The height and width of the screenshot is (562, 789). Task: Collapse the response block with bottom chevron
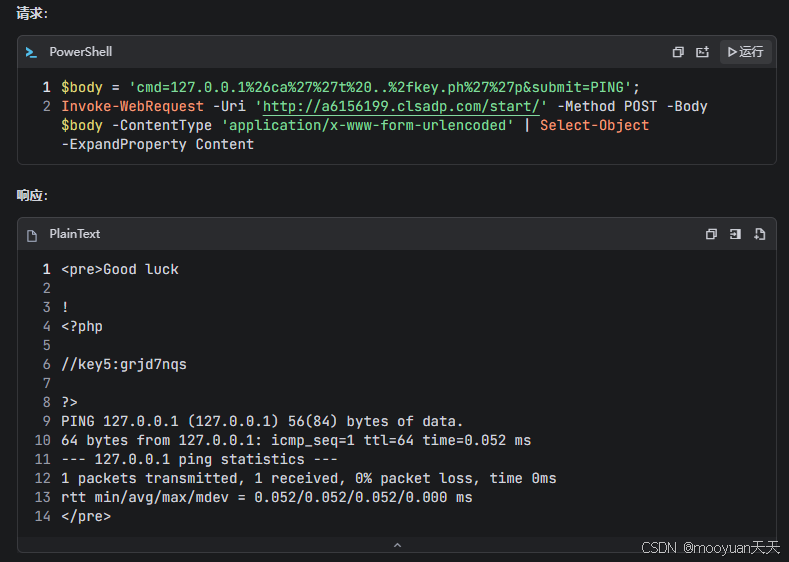coord(397,545)
